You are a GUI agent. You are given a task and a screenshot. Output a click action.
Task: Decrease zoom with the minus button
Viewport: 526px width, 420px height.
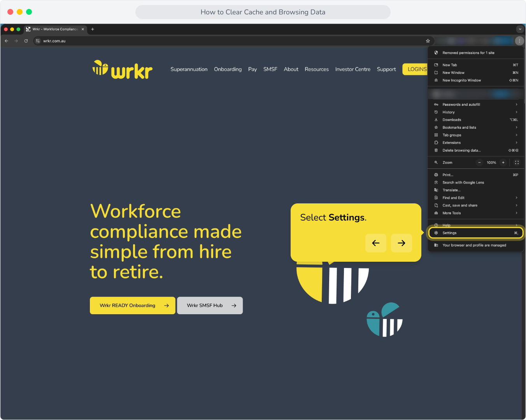tap(480, 163)
